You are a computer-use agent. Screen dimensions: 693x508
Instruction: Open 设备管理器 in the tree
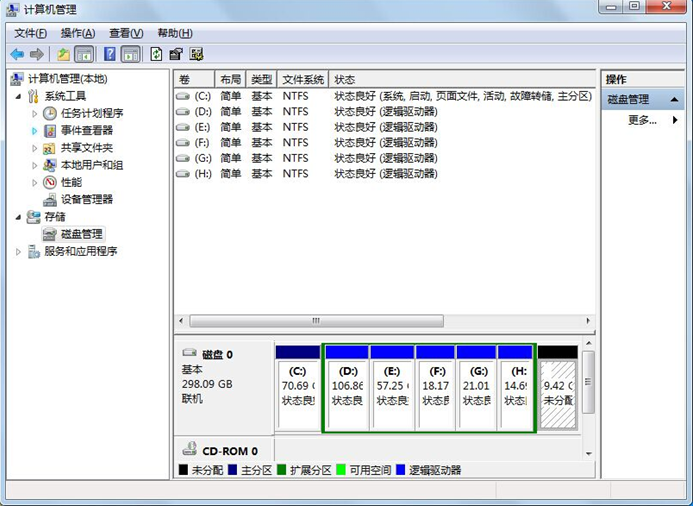87,199
